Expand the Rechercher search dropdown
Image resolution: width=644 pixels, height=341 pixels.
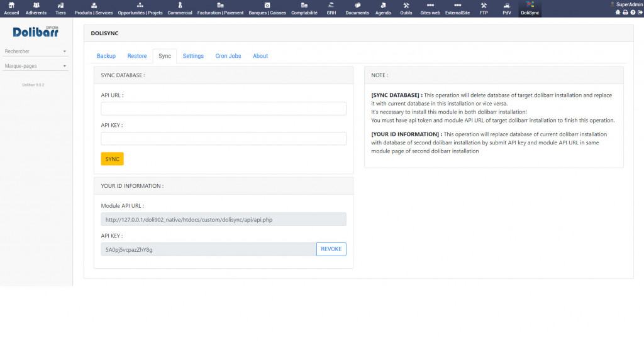tap(35, 51)
